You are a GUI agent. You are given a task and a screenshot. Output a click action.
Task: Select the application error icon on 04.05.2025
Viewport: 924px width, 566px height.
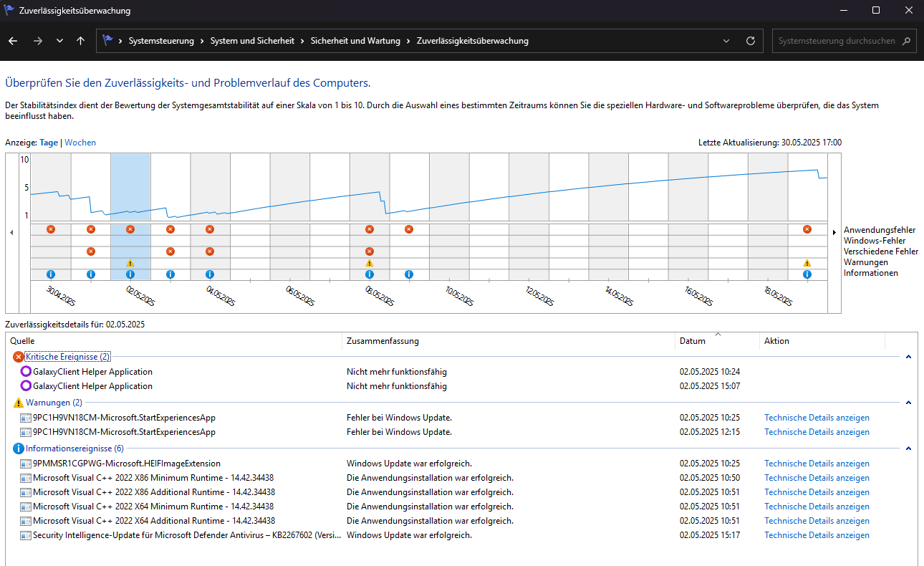coord(210,229)
